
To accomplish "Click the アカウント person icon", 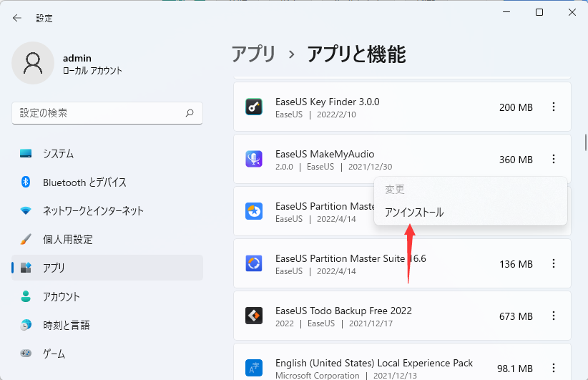I will click(x=26, y=296).
